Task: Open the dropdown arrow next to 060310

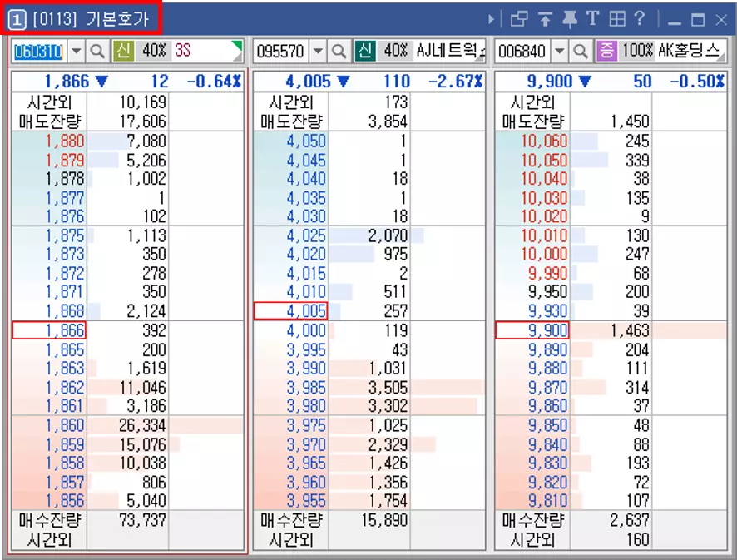Action: pyautogui.click(x=77, y=51)
